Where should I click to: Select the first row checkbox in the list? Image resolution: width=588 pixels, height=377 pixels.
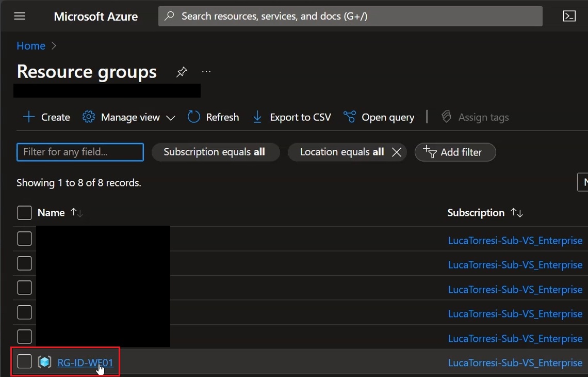24,239
